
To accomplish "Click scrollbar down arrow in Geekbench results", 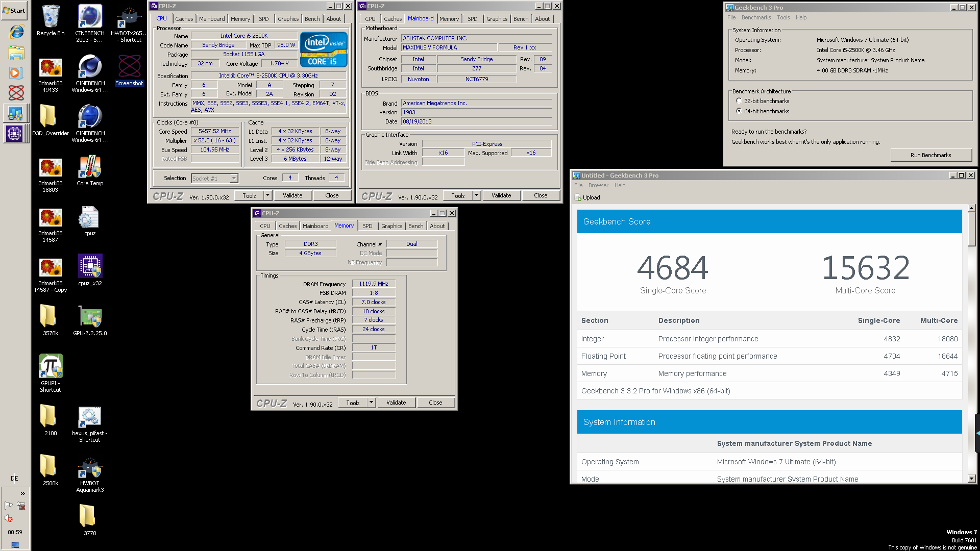I will pyautogui.click(x=971, y=479).
